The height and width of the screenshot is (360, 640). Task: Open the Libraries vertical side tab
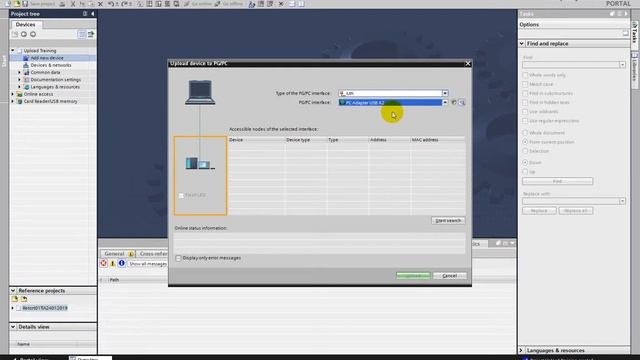point(635,69)
